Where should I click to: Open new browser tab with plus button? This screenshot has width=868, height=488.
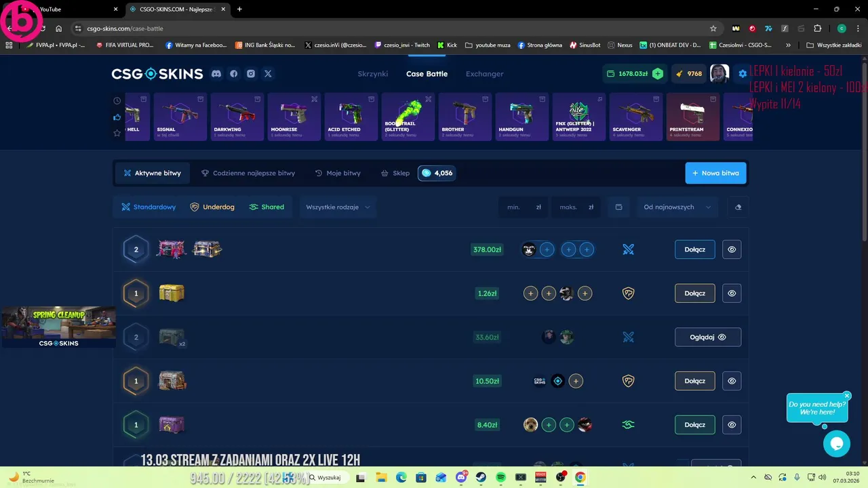239,9
